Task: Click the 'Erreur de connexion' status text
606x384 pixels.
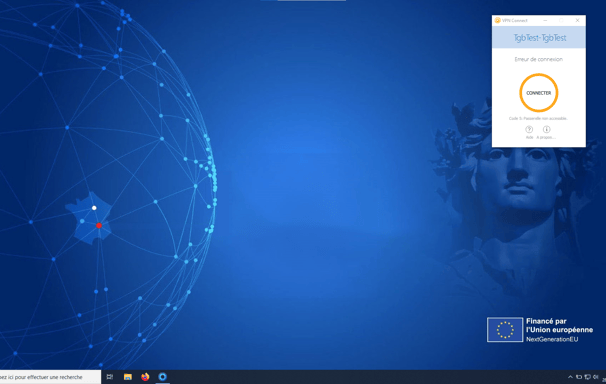Action: pyautogui.click(x=538, y=59)
